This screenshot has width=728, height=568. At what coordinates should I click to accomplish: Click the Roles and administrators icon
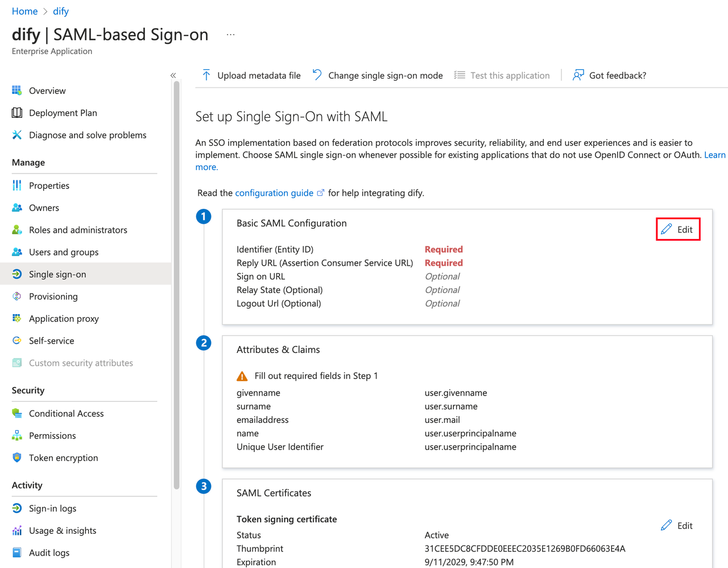tap(17, 230)
